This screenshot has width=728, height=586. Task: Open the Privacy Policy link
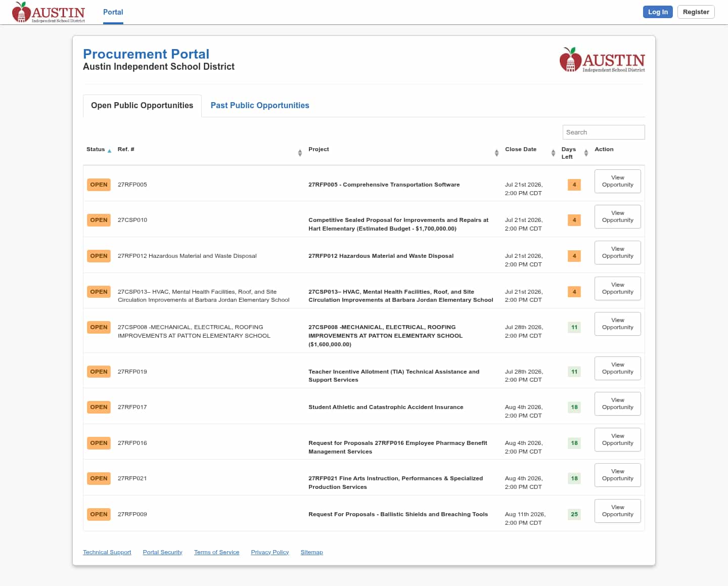(270, 552)
